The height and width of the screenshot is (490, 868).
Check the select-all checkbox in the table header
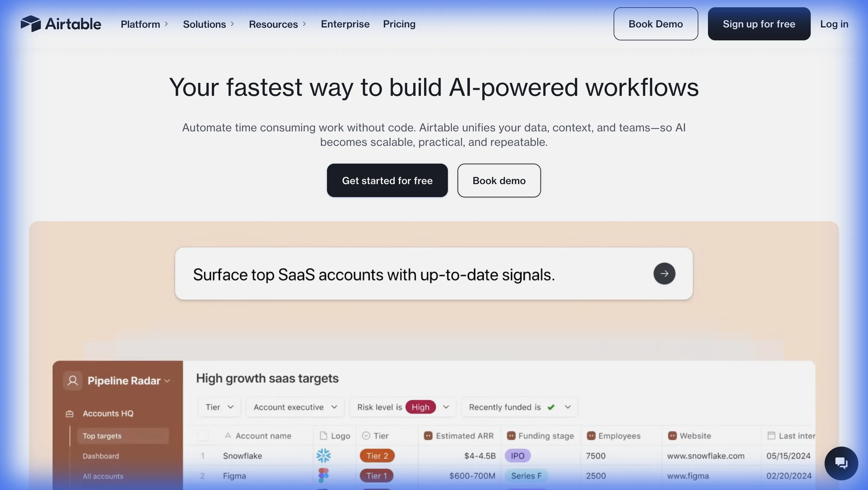[203, 435]
